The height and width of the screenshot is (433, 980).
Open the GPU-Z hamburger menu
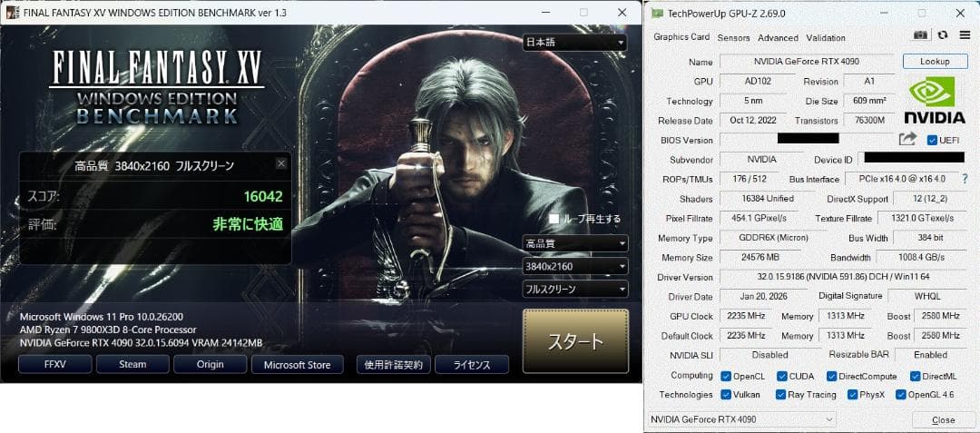coord(965,35)
